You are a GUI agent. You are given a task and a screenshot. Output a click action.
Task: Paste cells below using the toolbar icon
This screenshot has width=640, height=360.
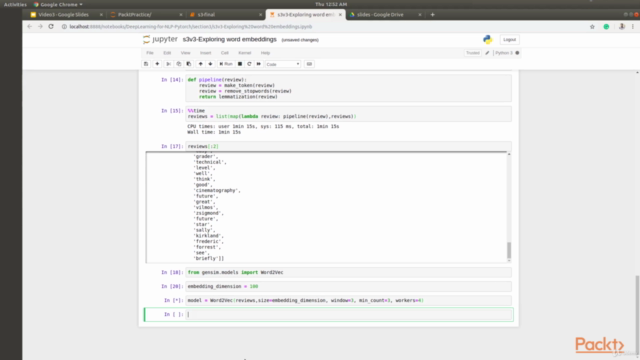(x=189, y=64)
